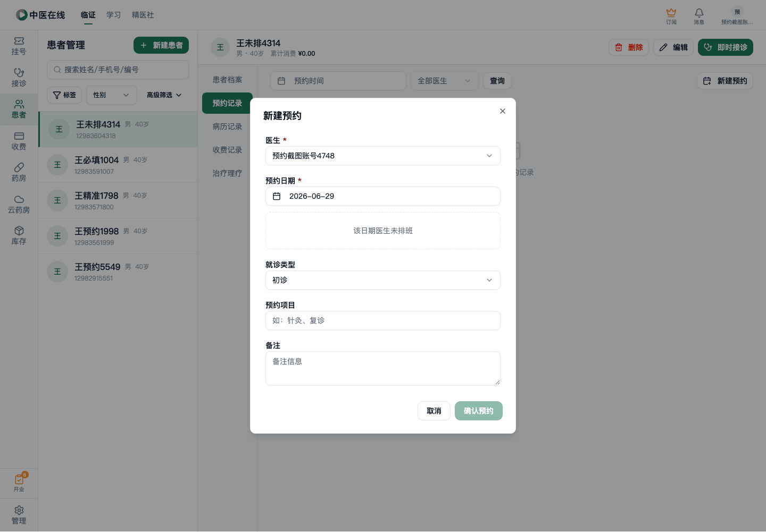Screen dimensions: 766x532
Task: Open the 治疗理疗 tab
Action: tap(228, 173)
